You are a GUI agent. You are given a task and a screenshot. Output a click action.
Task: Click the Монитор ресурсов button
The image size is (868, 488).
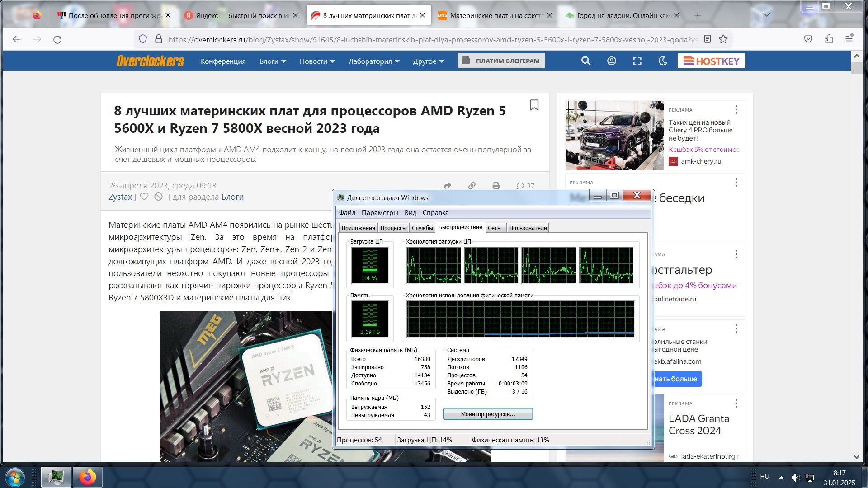tap(488, 414)
